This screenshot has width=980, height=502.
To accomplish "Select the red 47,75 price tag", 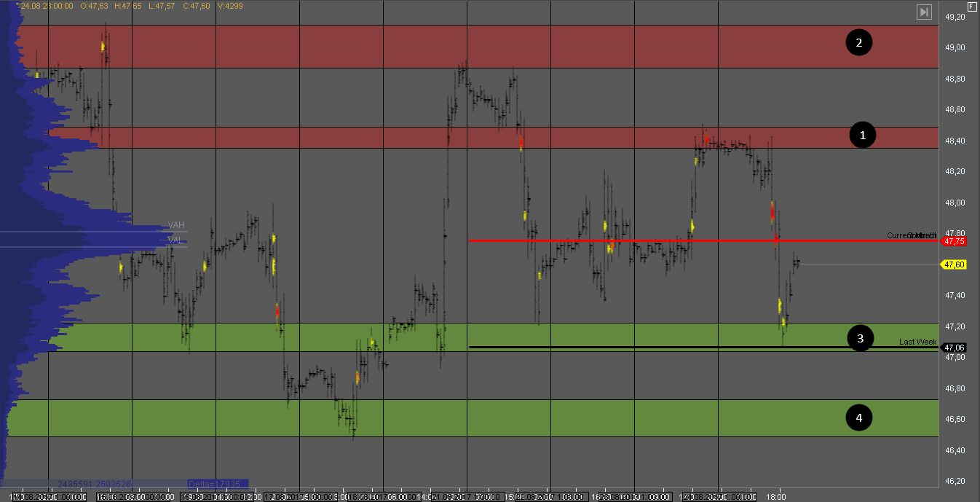I will (954, 240).
